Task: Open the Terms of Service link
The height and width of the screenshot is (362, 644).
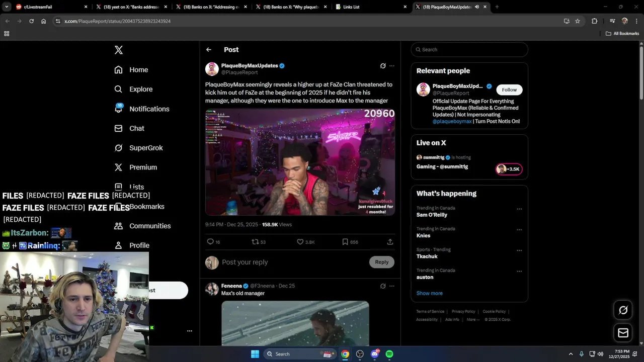Action: point(430,312)
